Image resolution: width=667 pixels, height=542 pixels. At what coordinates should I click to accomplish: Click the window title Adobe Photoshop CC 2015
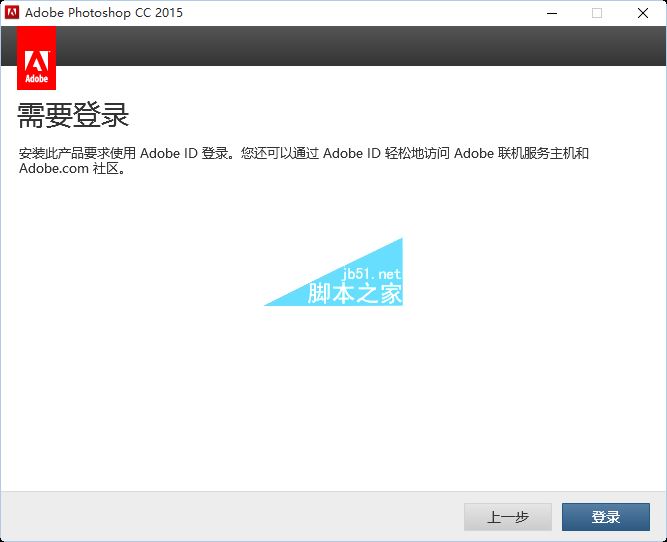104,13
